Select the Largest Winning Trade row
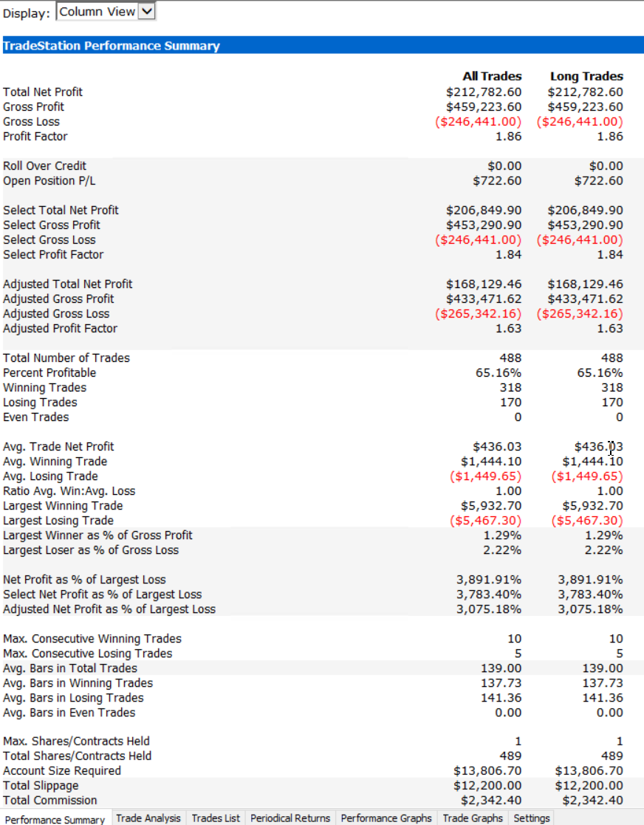 pos(323,506)
